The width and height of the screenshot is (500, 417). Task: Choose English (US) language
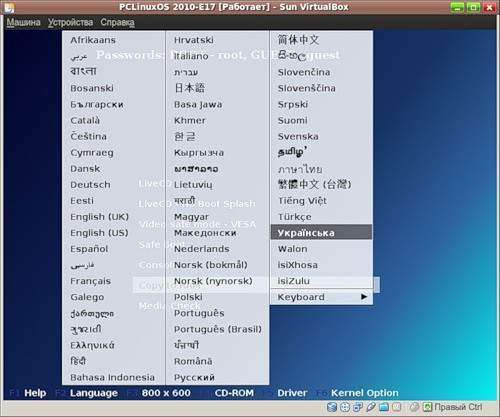point(99,233)
